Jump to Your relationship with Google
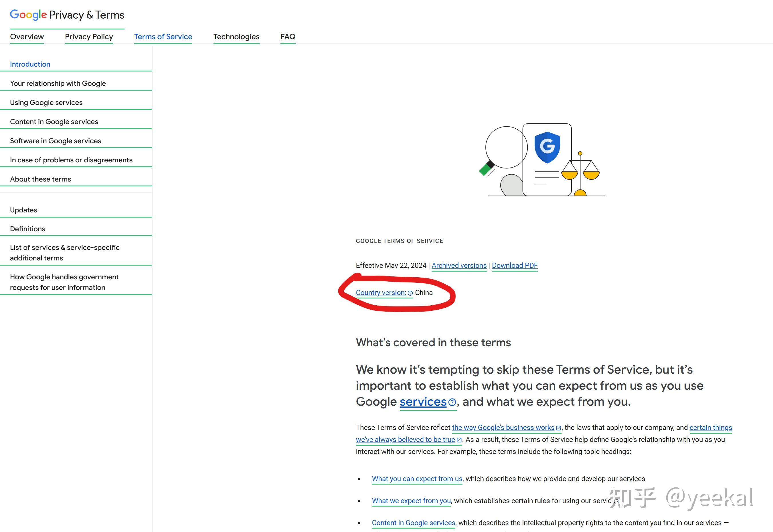 58,83
